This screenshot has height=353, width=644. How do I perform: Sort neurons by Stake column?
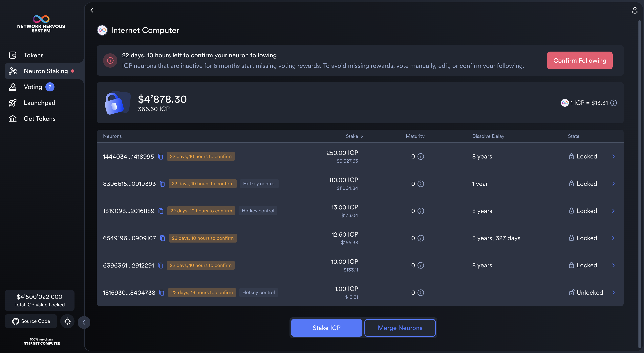[x=354, y=136]
